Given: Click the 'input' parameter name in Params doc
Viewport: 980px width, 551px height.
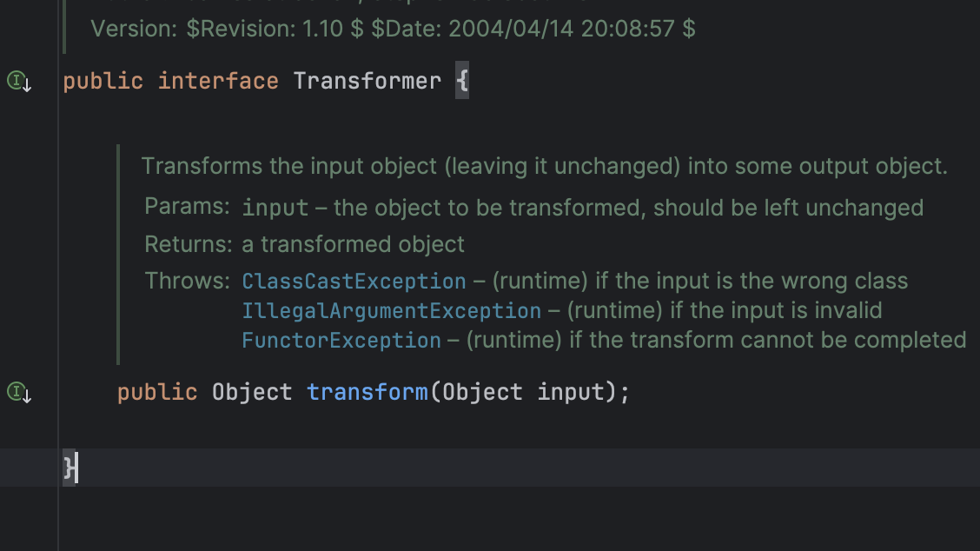Looking at the screenshot, I should [275, 209].
